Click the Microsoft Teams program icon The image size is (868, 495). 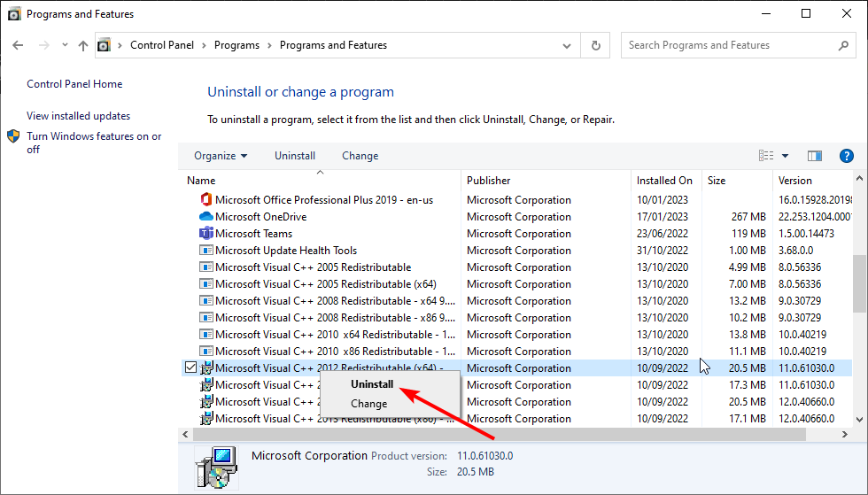click(x=206, y=234)
